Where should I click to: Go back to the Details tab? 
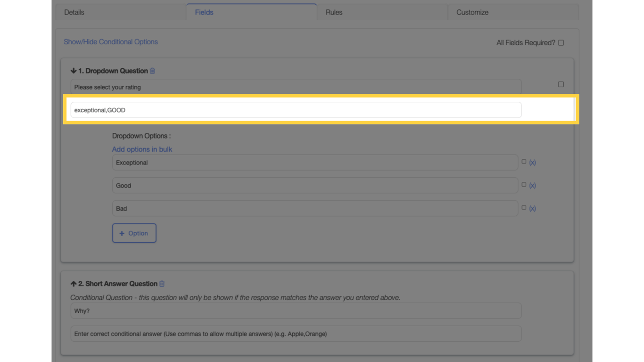[74, 12]
